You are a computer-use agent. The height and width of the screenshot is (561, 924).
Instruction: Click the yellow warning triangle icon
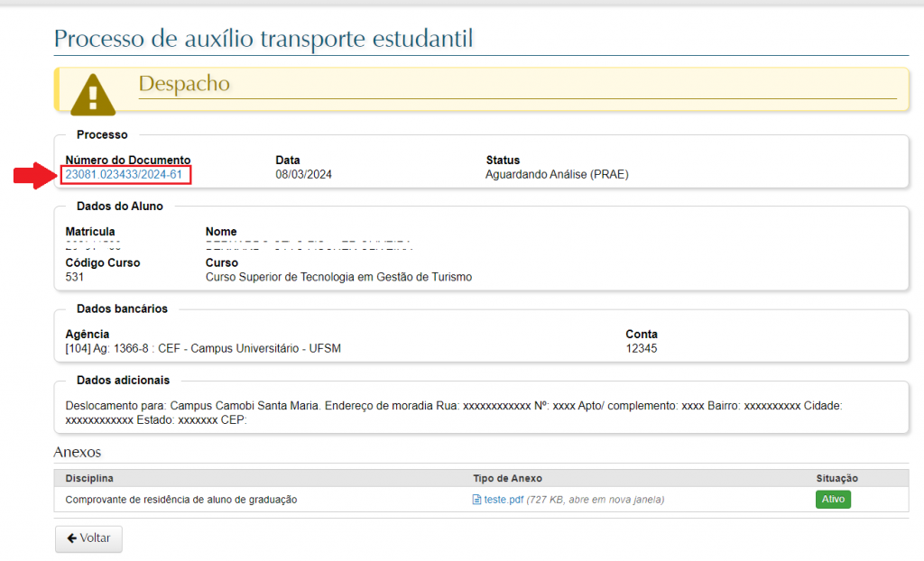[93, 91]
